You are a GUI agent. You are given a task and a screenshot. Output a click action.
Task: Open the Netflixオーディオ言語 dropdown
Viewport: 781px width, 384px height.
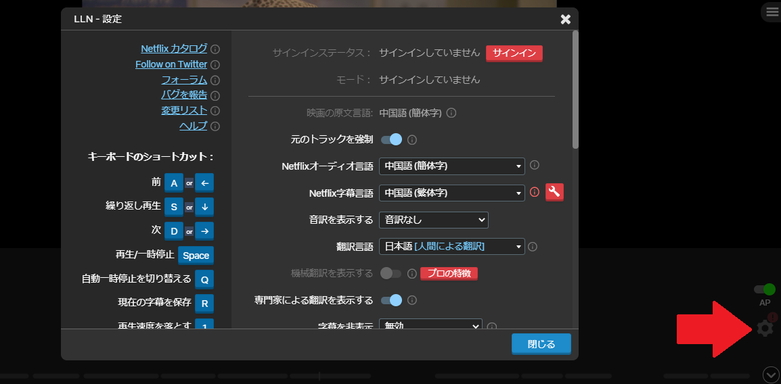452,166
